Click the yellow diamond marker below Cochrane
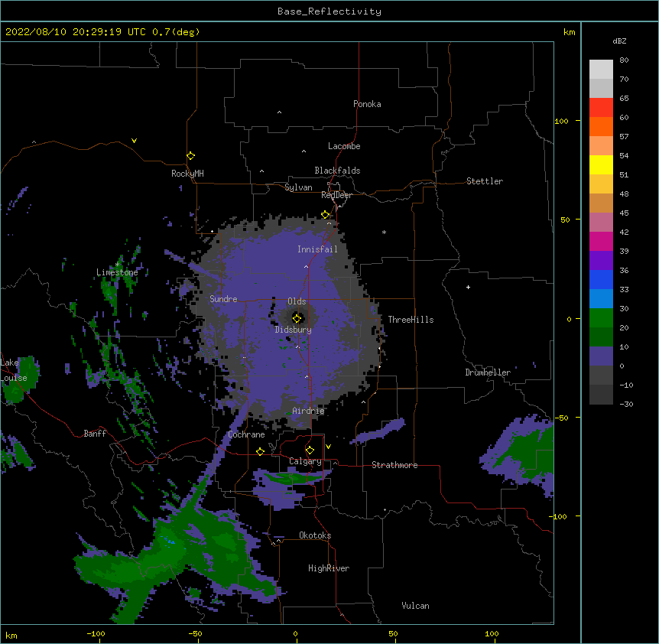 [x=260, y=451]
